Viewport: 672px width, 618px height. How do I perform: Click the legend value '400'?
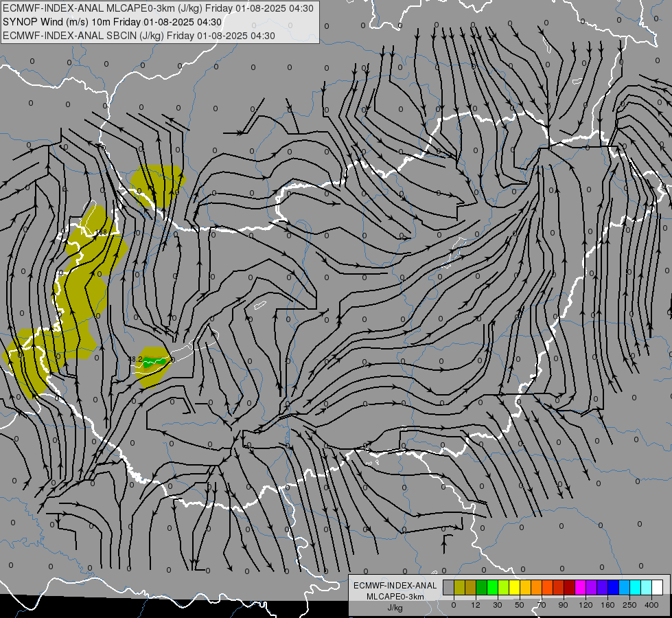pyautogui.click(x=651, y=605)
